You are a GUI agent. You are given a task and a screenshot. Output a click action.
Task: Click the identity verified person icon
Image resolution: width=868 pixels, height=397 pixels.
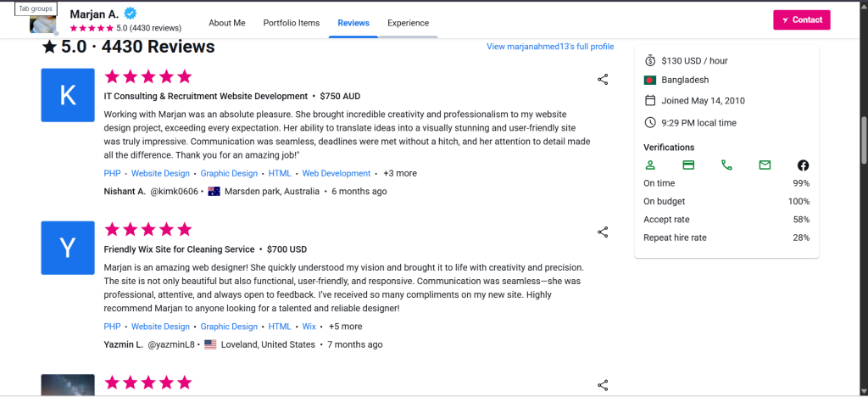coord(650,165)
